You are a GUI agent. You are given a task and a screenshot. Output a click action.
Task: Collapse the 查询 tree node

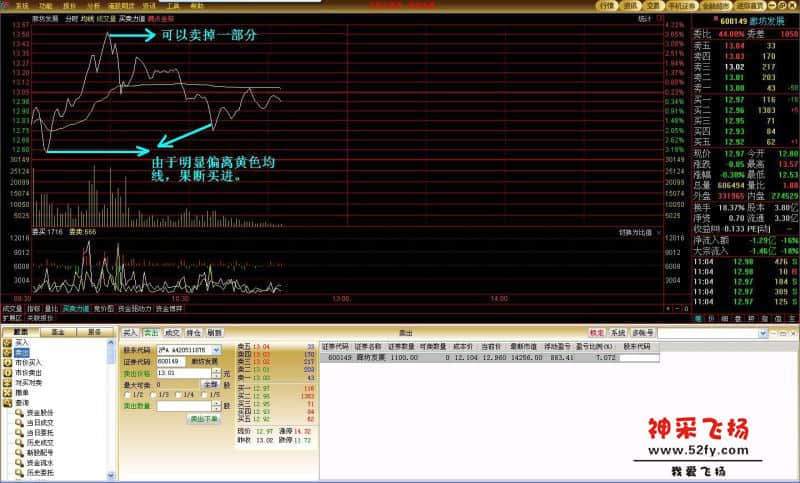[x=3, y=402]
